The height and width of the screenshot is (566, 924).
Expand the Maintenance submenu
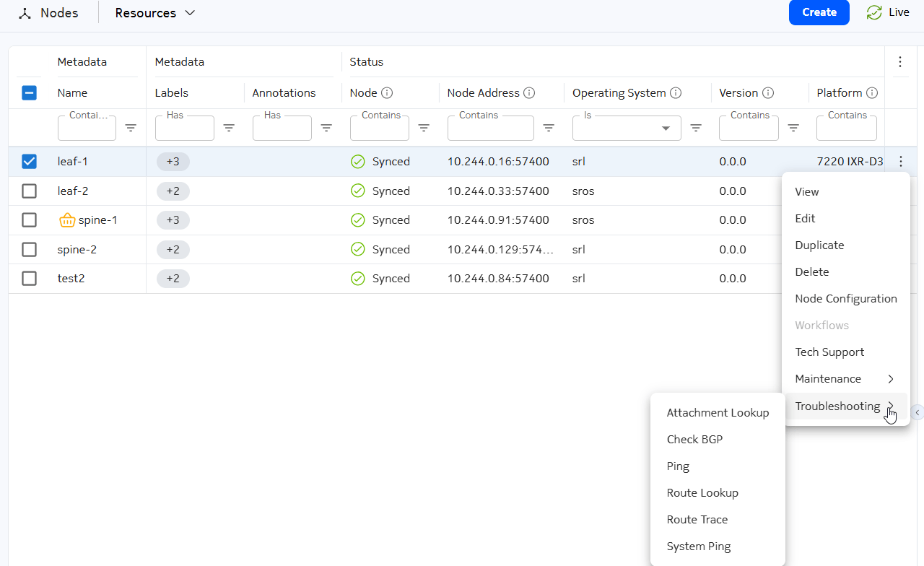click(x=845, y=379)
